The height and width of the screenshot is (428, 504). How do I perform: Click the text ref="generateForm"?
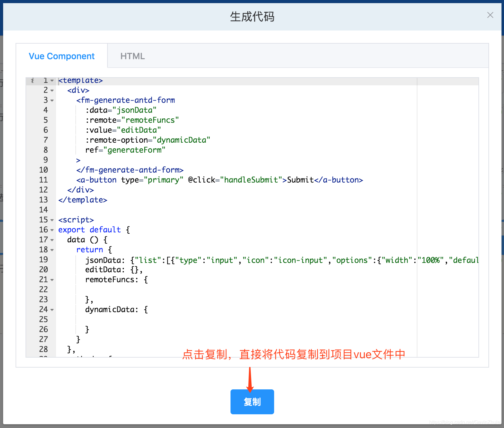125,150
